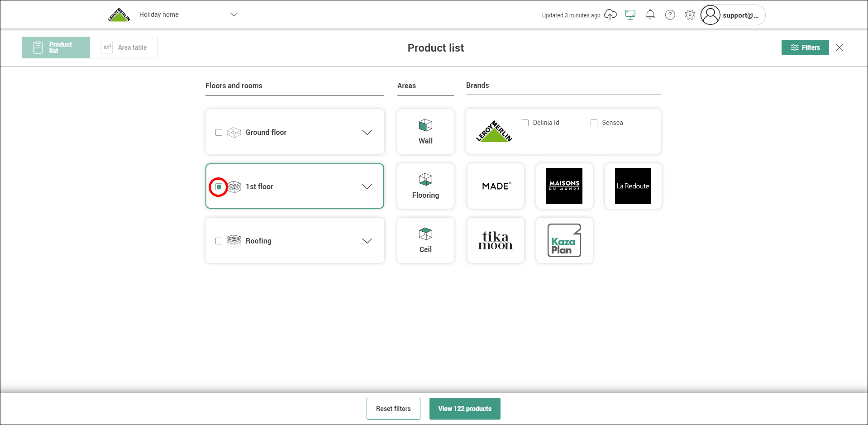Open the settings gear icon

pyautogui.click(x=690, y=15)
